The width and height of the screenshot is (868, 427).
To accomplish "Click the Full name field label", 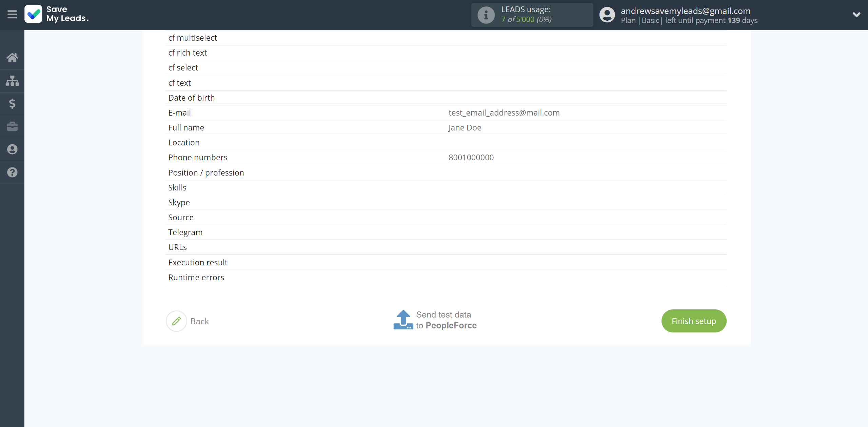I will pos(186,127).
